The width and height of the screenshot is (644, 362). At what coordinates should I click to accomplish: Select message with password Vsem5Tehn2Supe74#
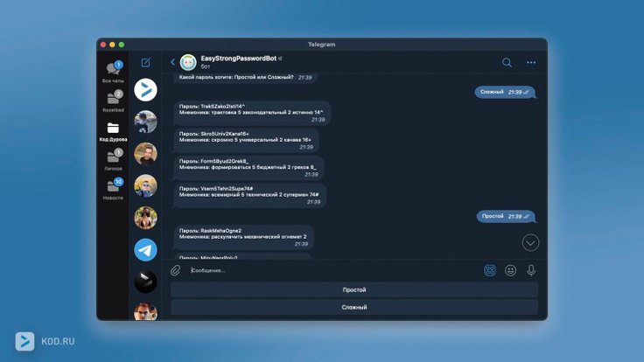click(249, 195)
